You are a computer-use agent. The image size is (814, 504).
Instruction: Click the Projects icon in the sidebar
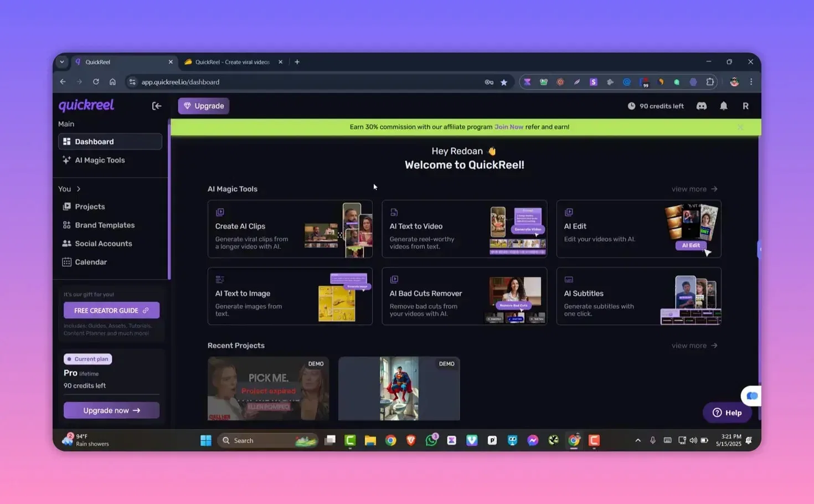(66, 206)
